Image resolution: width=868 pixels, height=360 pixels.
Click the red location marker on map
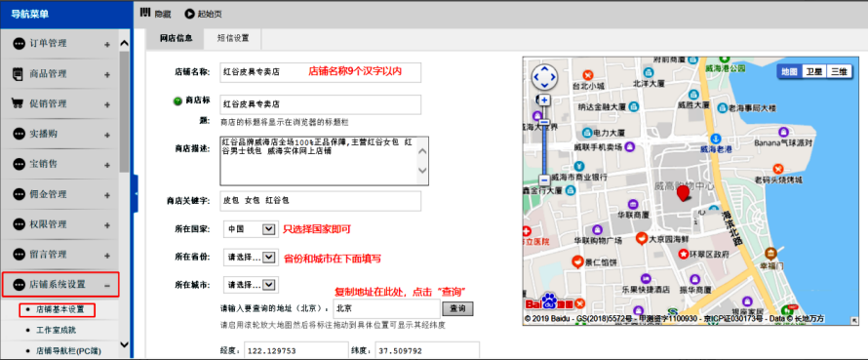click(x=684, y=193)
